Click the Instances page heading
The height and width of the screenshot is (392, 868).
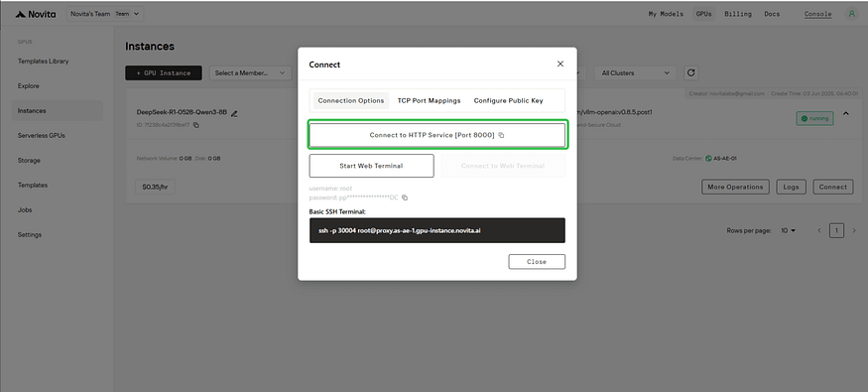point(150,47)
